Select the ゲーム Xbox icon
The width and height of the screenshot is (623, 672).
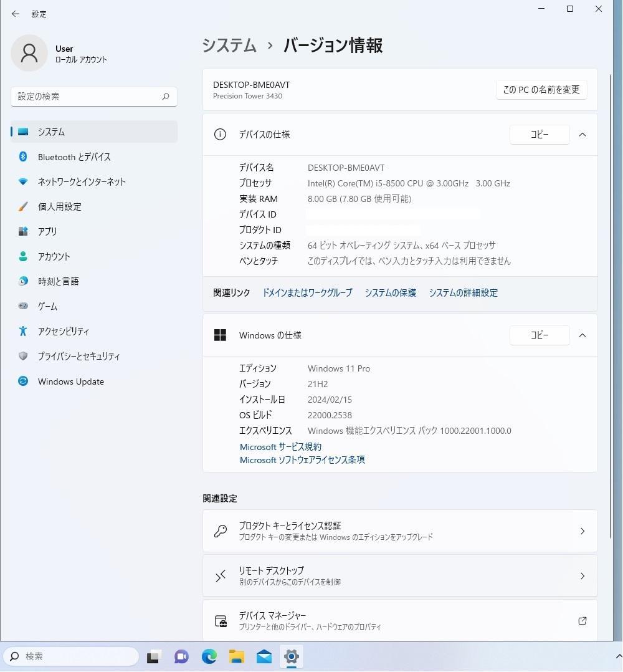tap(23, 306)
